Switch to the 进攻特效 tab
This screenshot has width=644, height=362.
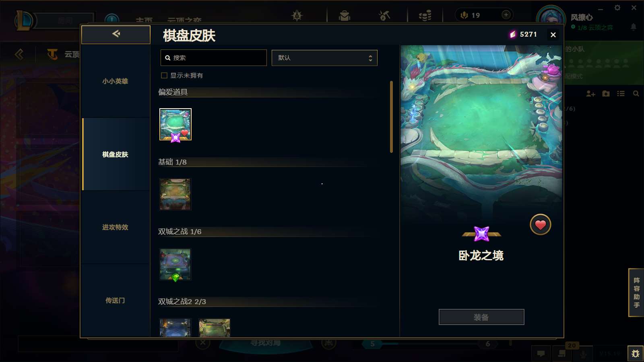tap(115, 227)
